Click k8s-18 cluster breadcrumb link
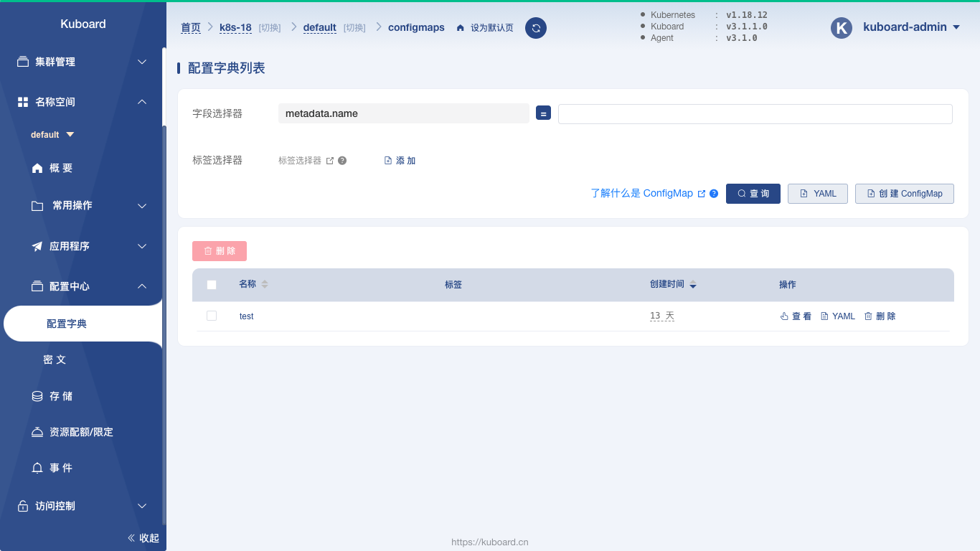 click(235, 27)
